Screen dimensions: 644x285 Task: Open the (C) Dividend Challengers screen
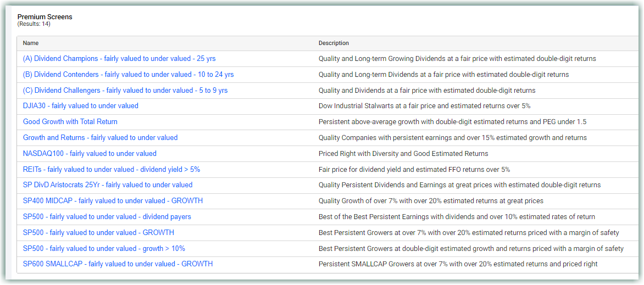coord(125,91)
